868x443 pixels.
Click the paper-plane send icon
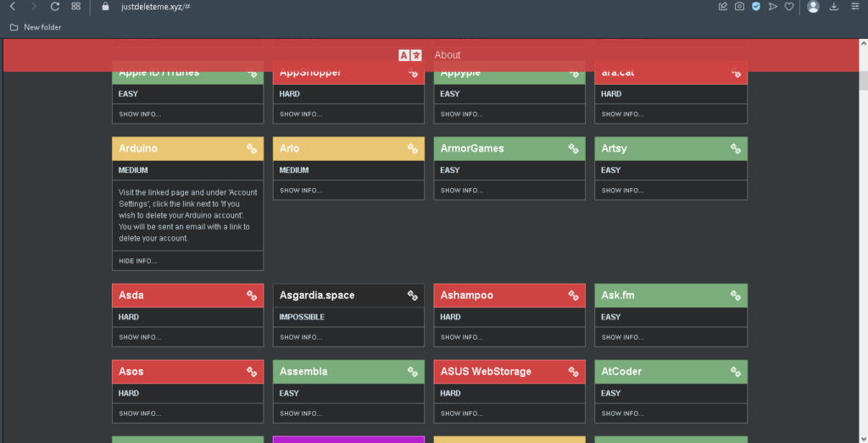coord(773,7)
